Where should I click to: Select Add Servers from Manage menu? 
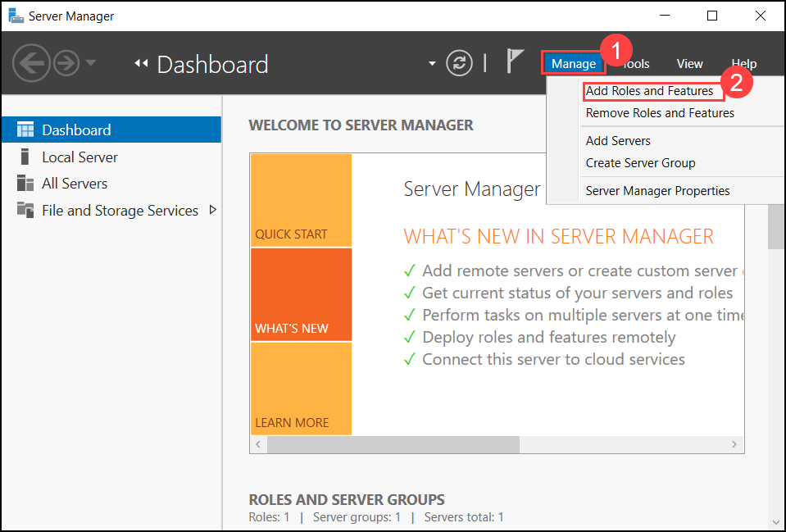pos(618,141)
